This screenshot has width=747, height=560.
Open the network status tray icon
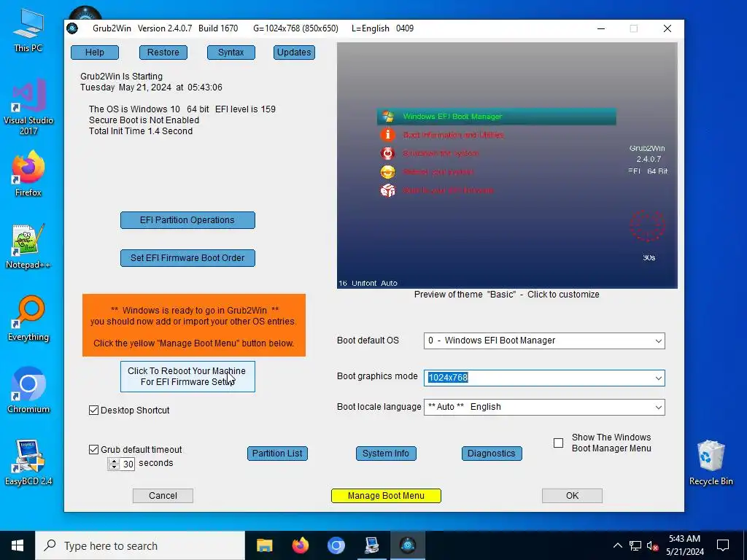pyautogui.click(x=635, y=545)
